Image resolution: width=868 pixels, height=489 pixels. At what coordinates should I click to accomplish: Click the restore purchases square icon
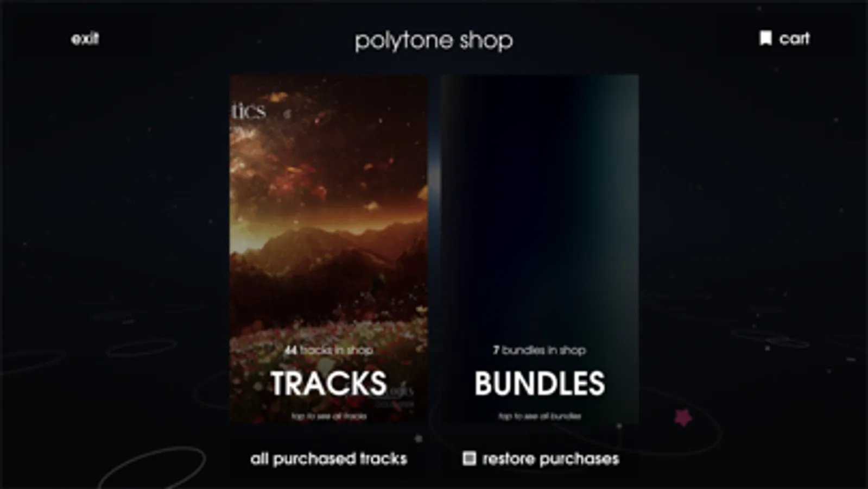click(x=469, y=458)
